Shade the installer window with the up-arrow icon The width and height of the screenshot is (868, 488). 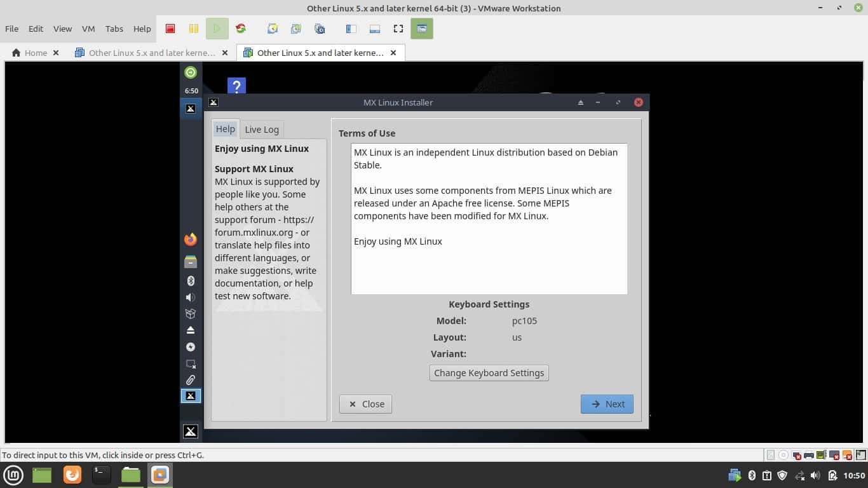coord(580,102)
